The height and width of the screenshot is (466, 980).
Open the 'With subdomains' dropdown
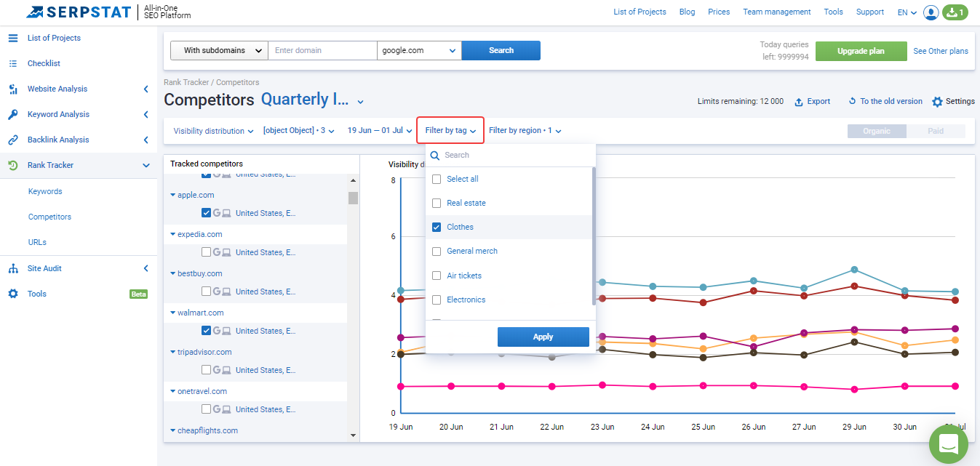point(219,51)
